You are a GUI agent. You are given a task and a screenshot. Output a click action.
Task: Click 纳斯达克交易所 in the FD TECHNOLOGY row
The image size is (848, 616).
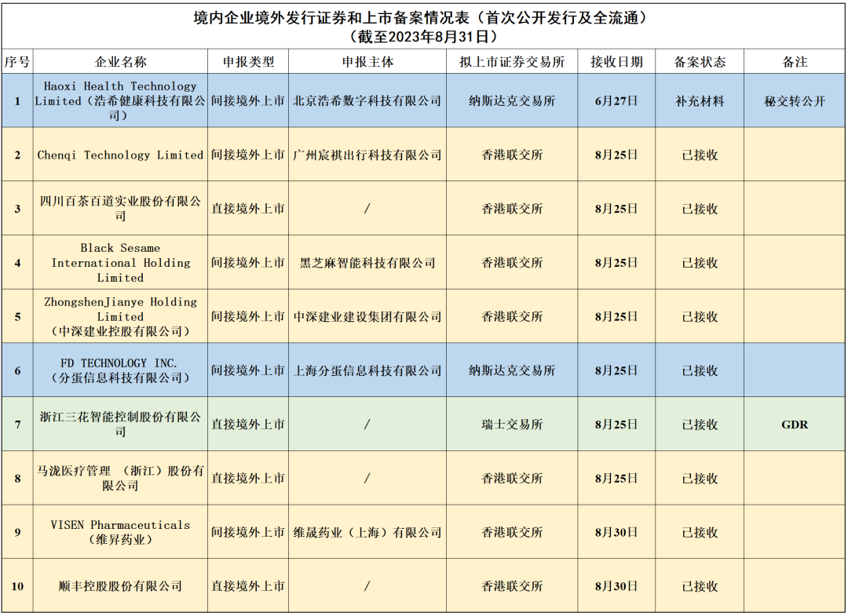(512, 370)
